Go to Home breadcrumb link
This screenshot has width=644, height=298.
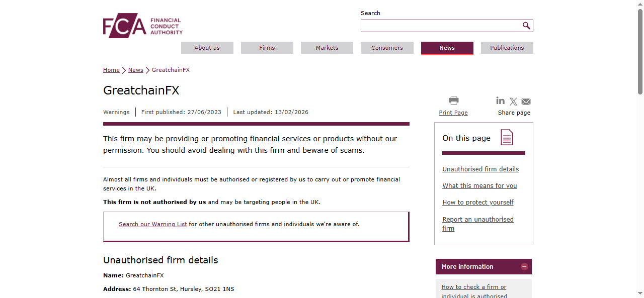(x=111, y=70)
